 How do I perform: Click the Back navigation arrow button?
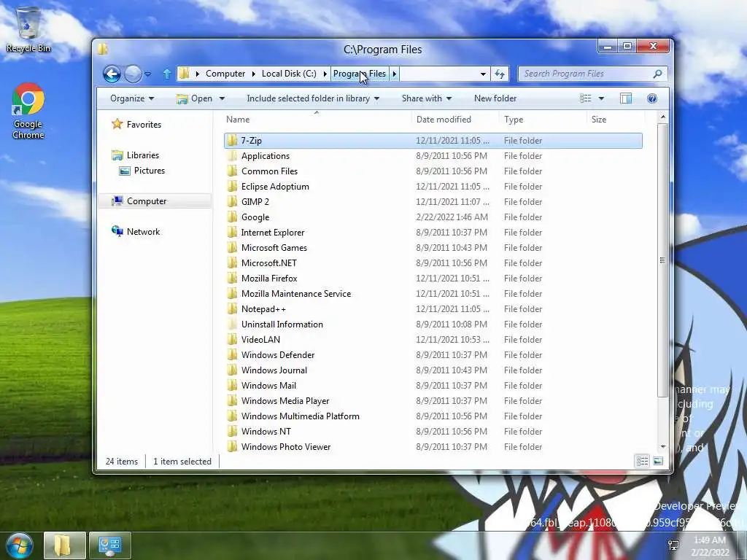pos(112,74)
